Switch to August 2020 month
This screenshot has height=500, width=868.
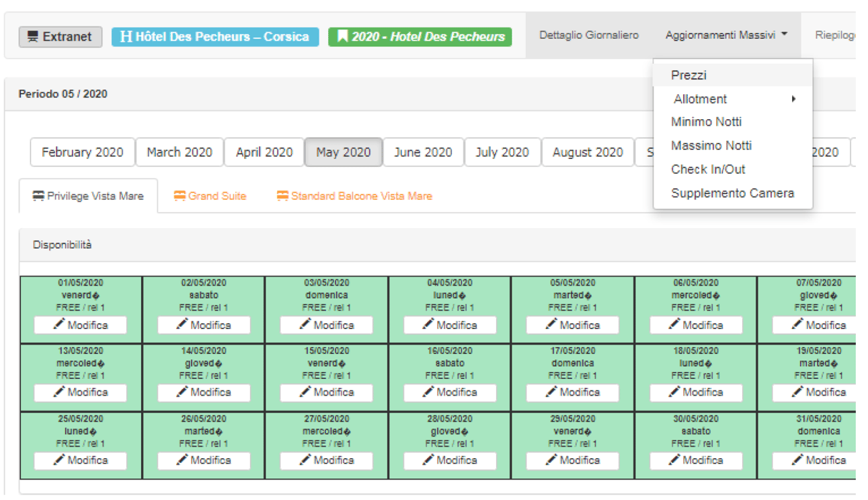coord(588,152)
